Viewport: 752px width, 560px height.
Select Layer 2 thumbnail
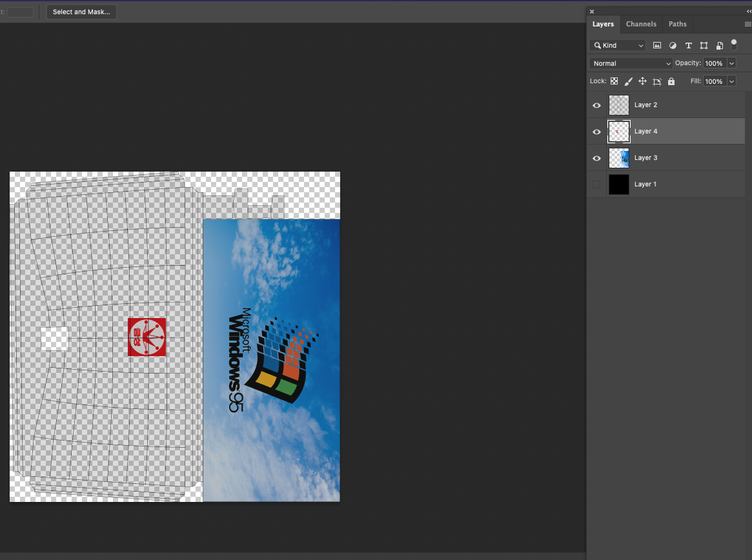[618, 105]
